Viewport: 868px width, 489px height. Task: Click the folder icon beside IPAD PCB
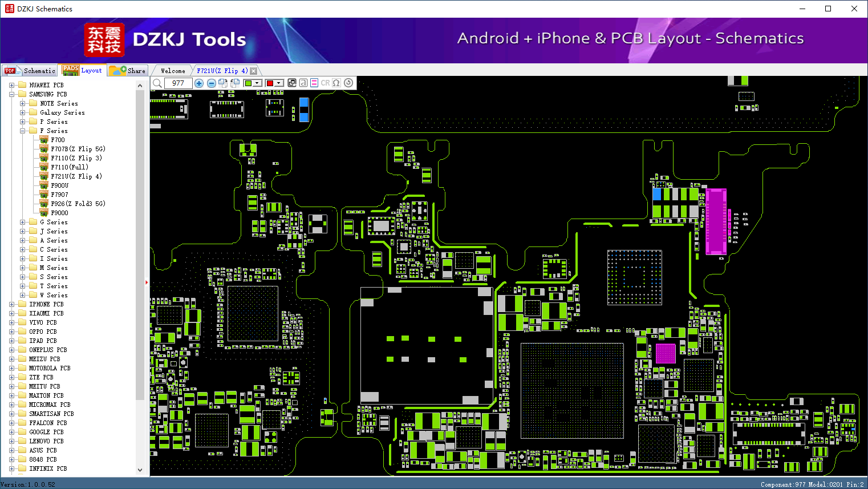click(x=22, y=341)
